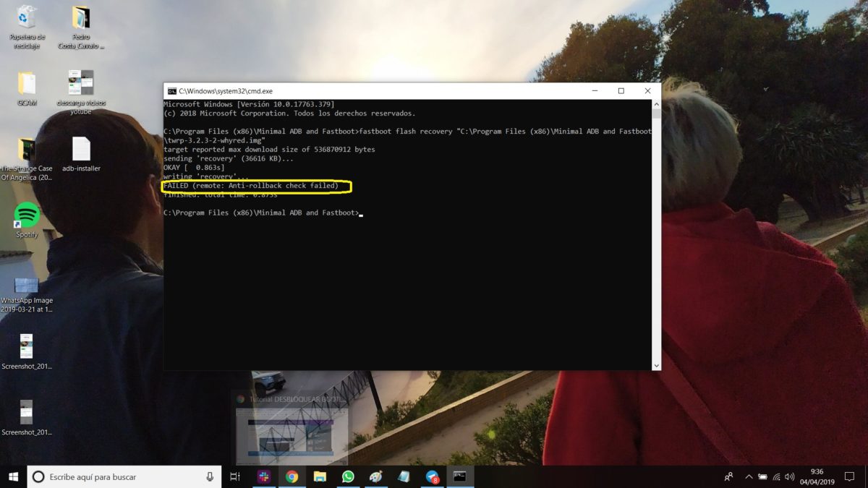
Task: Open the Windows Start menu
Action: point(13,476)
